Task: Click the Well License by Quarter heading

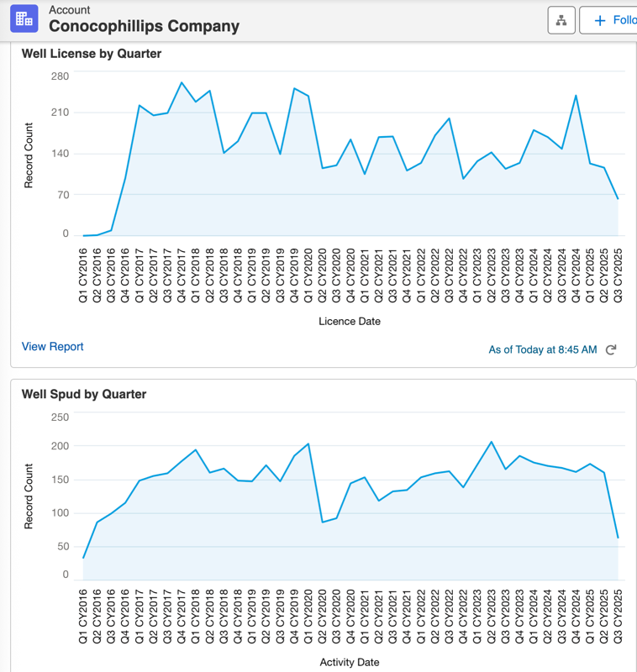Action: [92, 54]
